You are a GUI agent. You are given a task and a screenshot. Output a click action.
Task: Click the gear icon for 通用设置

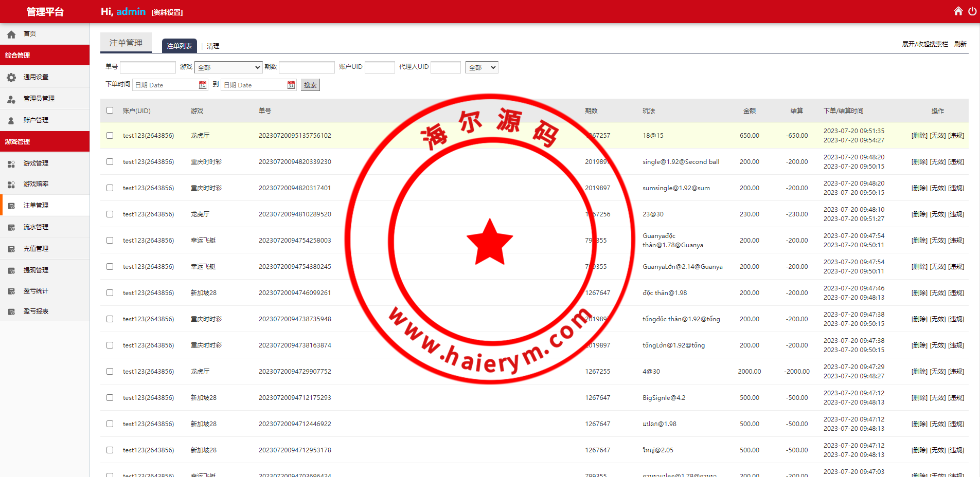point(11,77)
